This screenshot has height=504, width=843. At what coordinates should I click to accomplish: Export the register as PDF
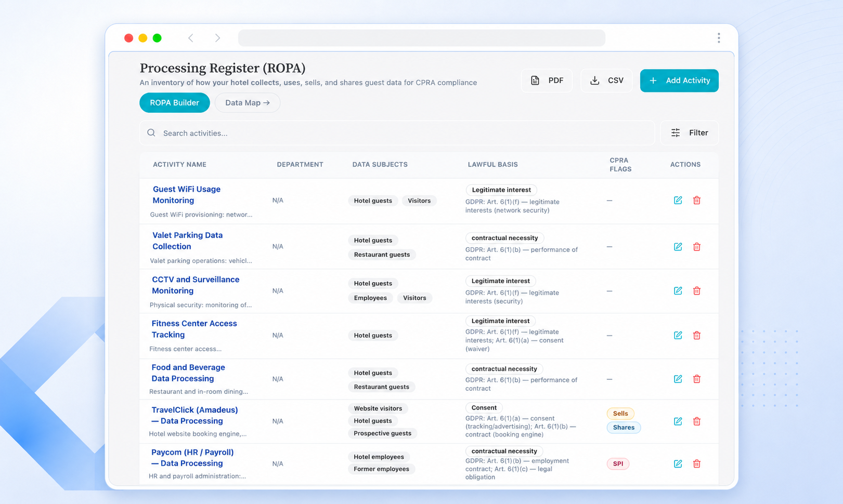(x=547, y=81)
